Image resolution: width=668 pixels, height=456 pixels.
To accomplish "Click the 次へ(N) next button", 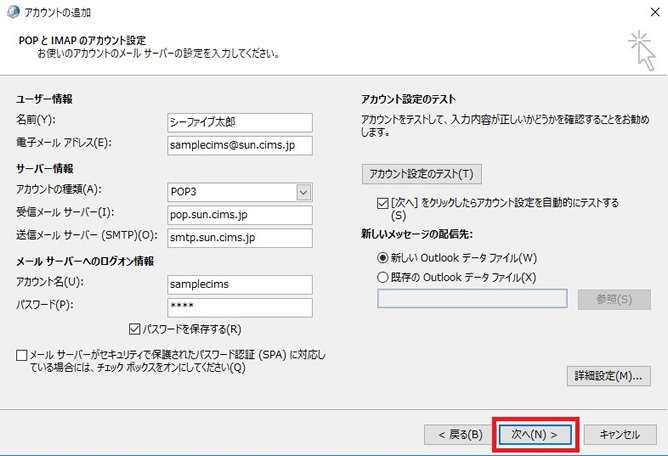I will (x=535, y=434).
